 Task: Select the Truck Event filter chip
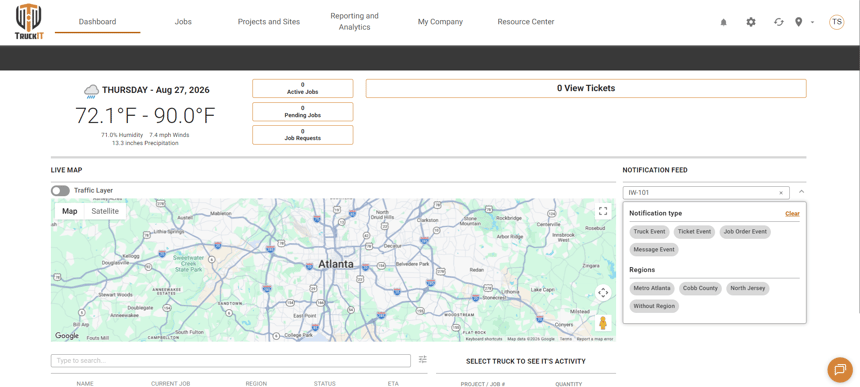(x=649, y=232)
